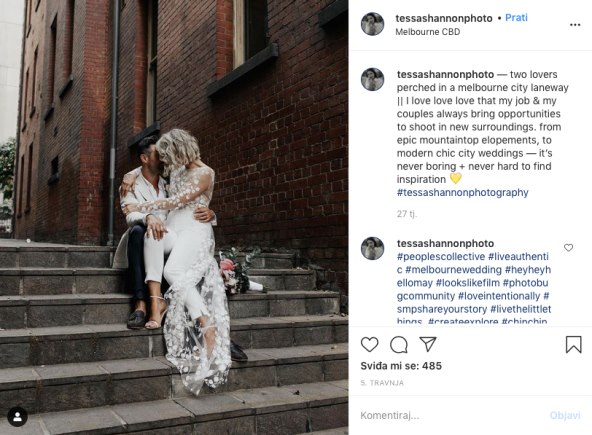
Task: Like the post with the heart icon
Action: (x=369, y=344)
